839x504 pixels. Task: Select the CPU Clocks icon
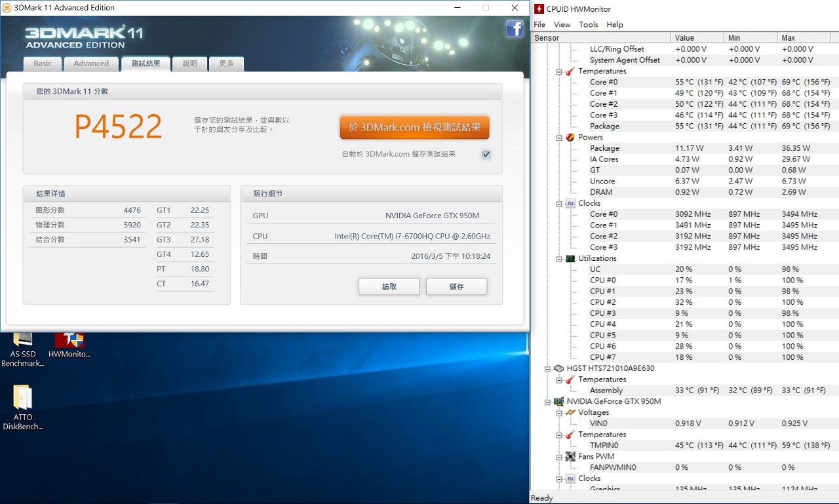[570, 203]
